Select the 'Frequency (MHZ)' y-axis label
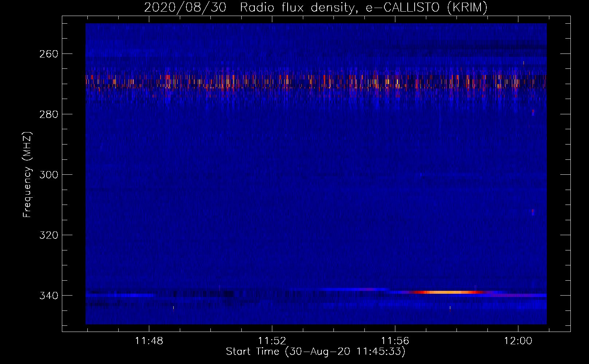Image resolution: width=589 pixels, height=364 pixels. coord(27,175)
